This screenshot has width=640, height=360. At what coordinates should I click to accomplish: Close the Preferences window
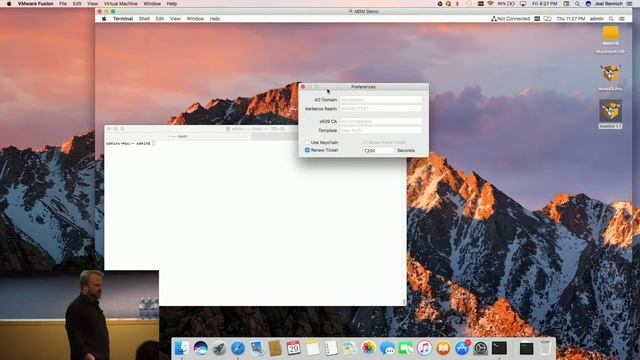303,87
